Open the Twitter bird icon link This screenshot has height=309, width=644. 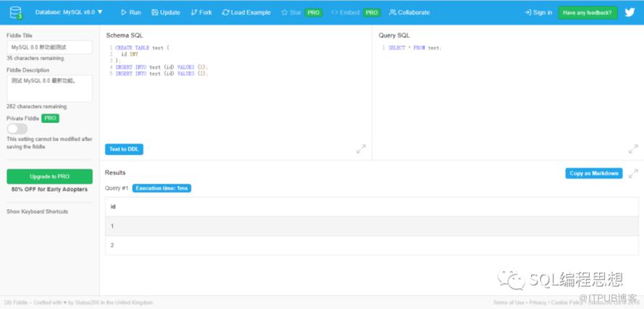point(630,12)
